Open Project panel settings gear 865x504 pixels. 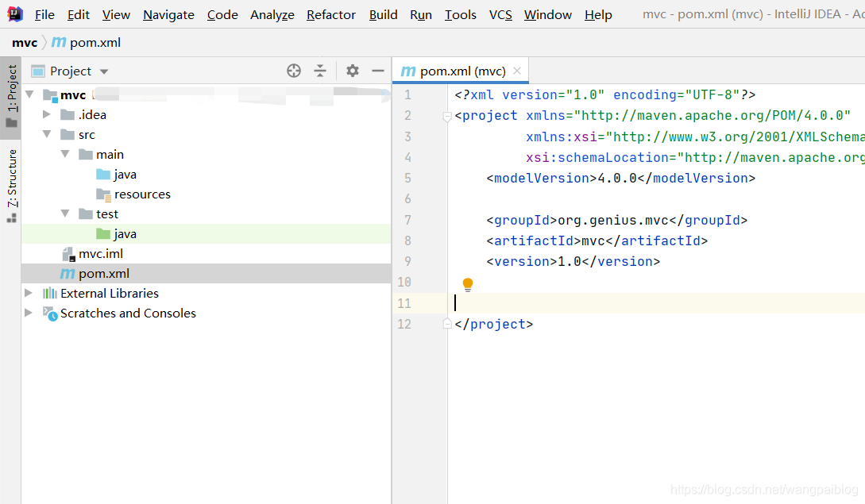click(x=353, y=71)
